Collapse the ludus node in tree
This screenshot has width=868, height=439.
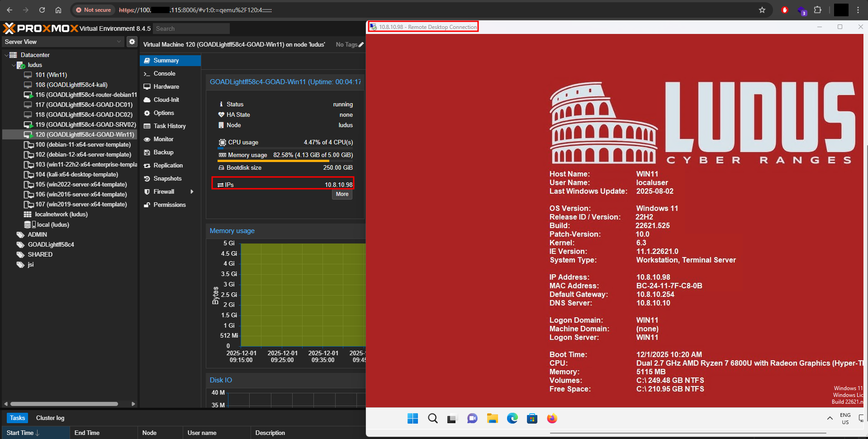tap(14, 65)
